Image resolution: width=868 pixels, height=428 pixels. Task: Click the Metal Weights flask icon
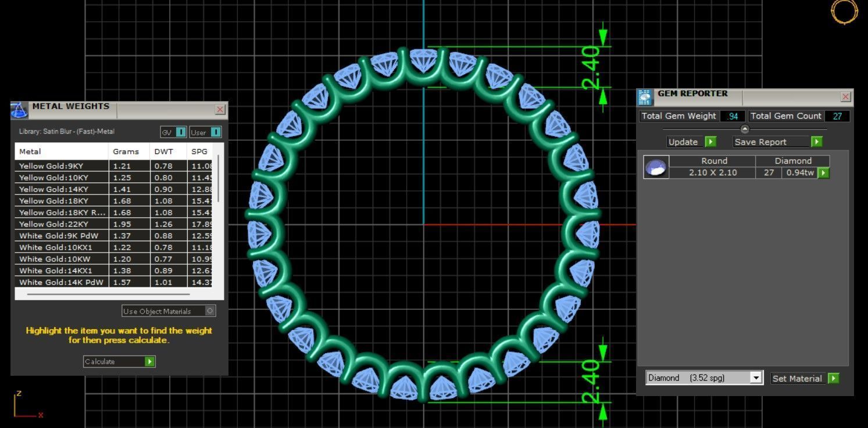pos(20,110)
